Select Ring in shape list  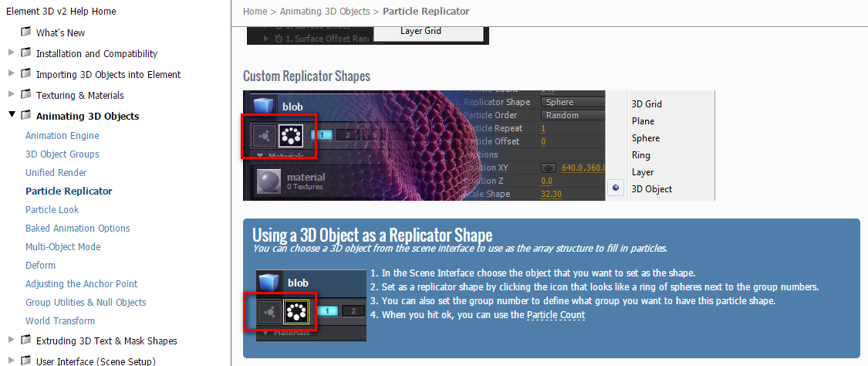pyautogui.click(x=641, y=155)
